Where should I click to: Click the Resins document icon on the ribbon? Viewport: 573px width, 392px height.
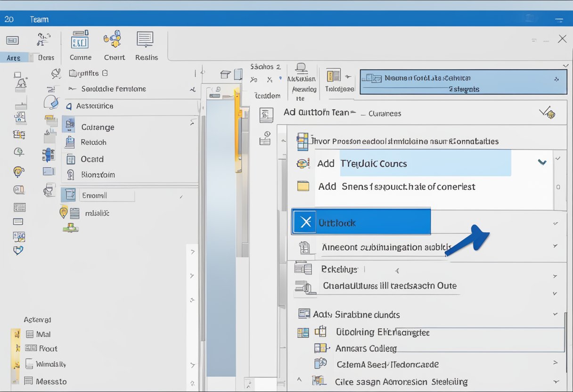point(146,40)
